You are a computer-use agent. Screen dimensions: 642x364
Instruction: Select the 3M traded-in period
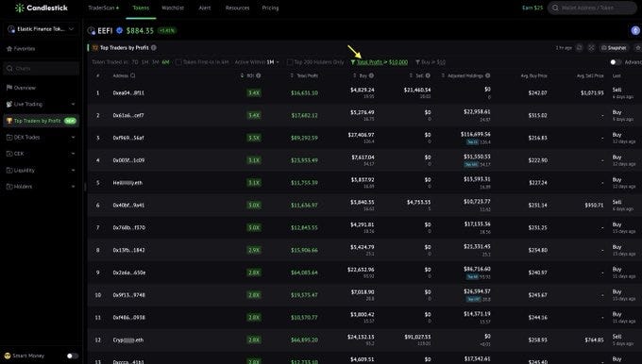tap(155, 62)
